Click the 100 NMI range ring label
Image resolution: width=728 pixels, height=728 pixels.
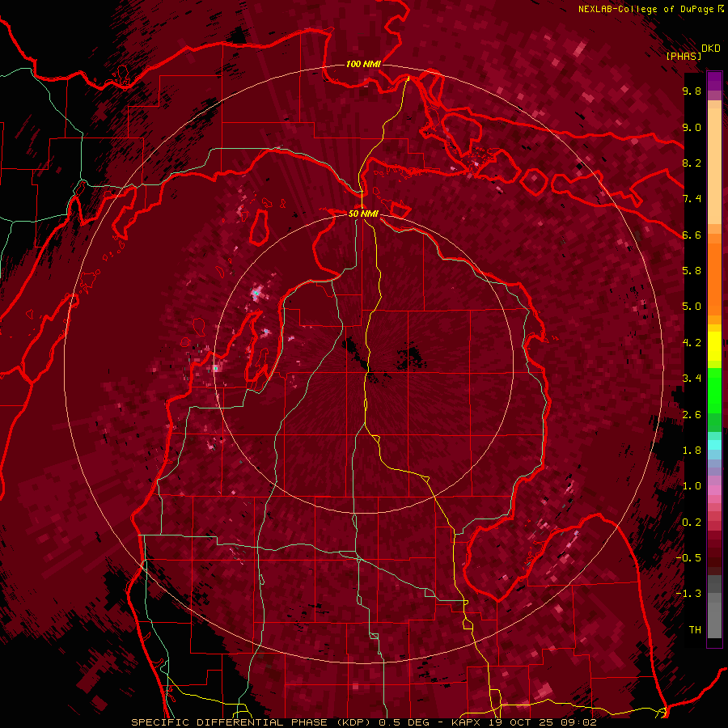[x=363, y=64]
